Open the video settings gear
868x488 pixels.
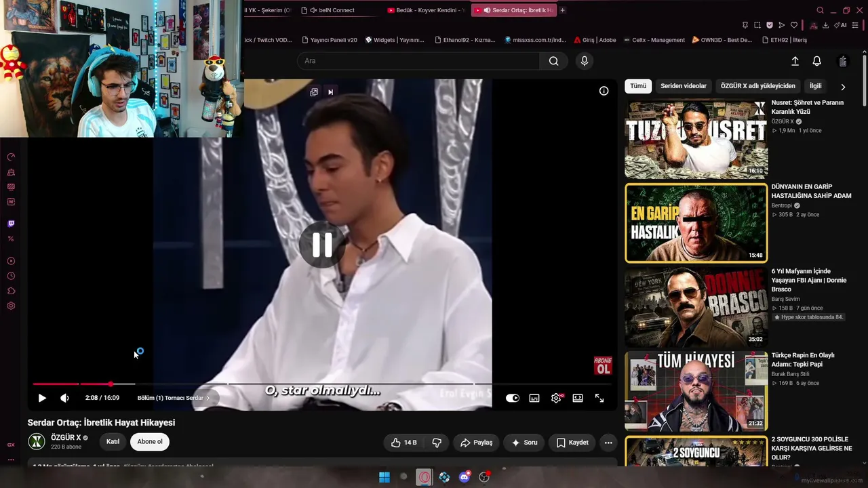(x=556, y=398)
